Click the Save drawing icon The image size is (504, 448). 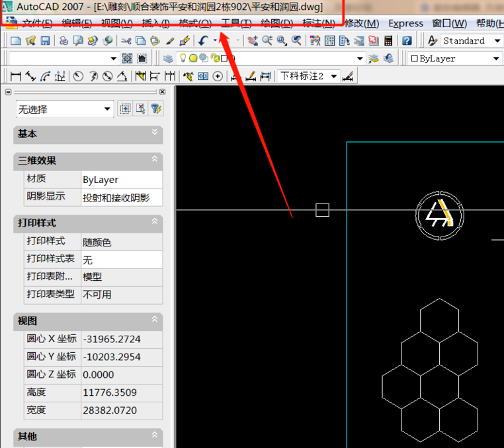click(45, 41)
